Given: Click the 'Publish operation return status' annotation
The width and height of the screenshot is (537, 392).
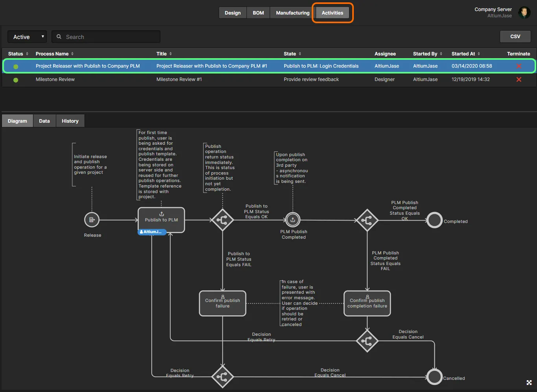Looking at the screenshot, I should (x=219, y=167).
